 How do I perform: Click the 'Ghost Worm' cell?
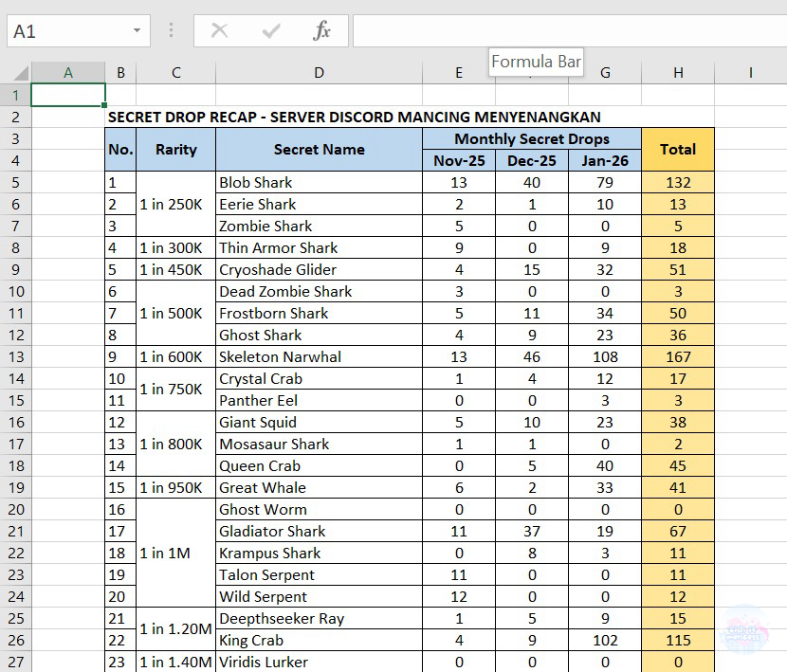(319, 510)
